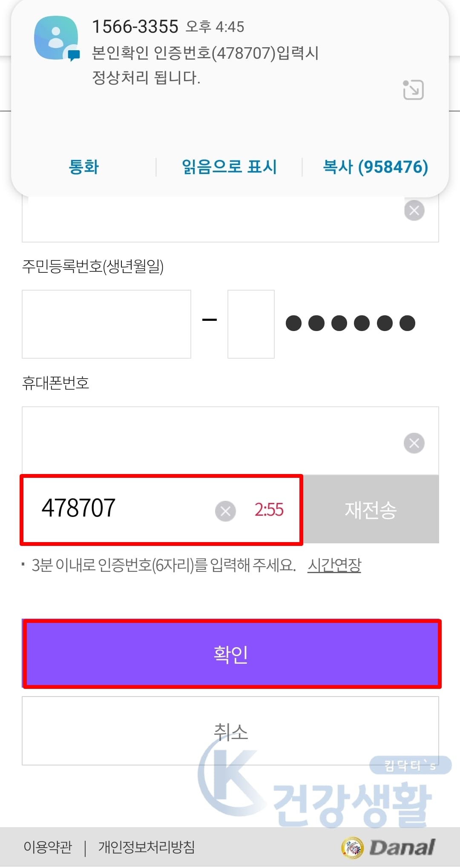Image resolution: width=460 pixels, height=868 pixels.
Task: Tap 통화 to call 1566-3355
Action: [x=84, y=167]
